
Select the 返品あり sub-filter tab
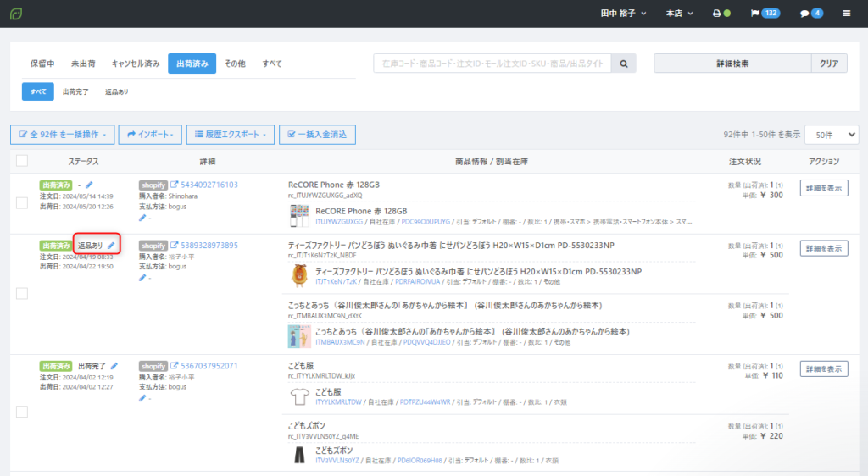tap(117, 91)
